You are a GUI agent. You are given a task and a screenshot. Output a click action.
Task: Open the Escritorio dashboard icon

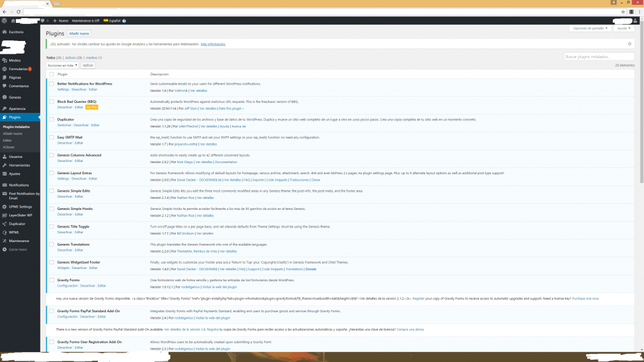[x=5, y=32]
